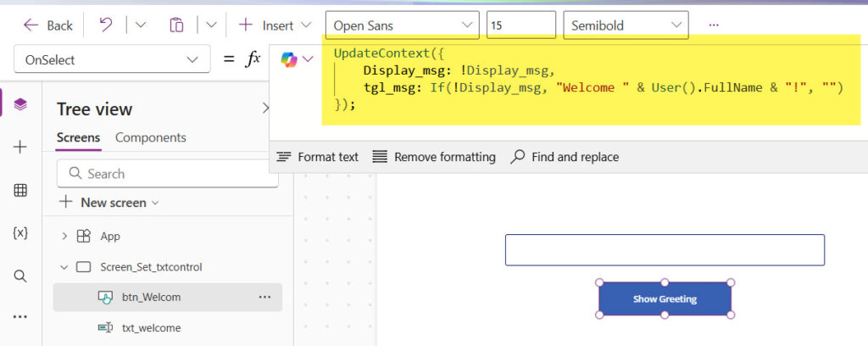Click the Search magnifier icon in sidebar
The height and width of the screenshot is (346, 868).
coord(20,276)
